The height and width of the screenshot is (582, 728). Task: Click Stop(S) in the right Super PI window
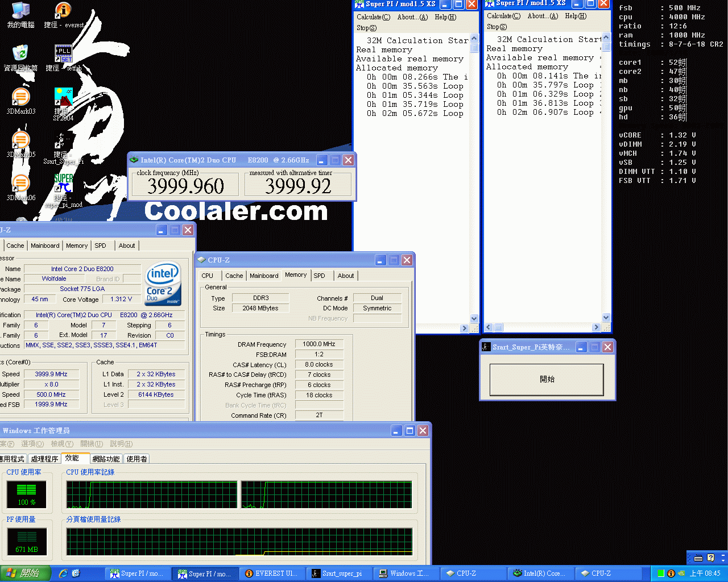pos(497,27)
